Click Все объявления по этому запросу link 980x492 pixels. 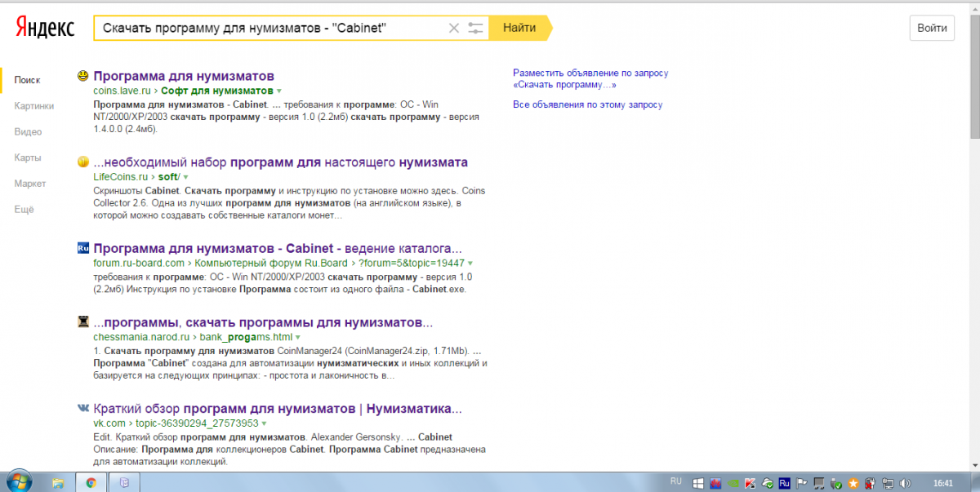click(x=587, y=104)
